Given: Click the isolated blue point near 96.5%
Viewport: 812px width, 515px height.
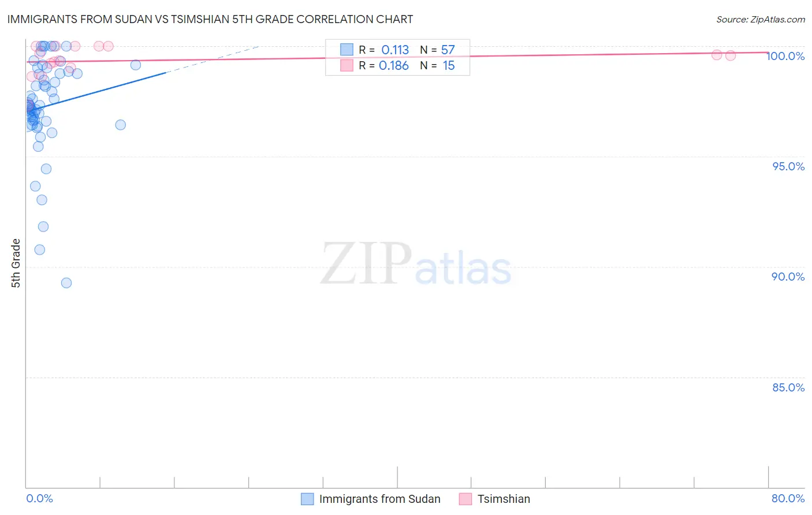Looking at the screenshot, I should point(121,125).
